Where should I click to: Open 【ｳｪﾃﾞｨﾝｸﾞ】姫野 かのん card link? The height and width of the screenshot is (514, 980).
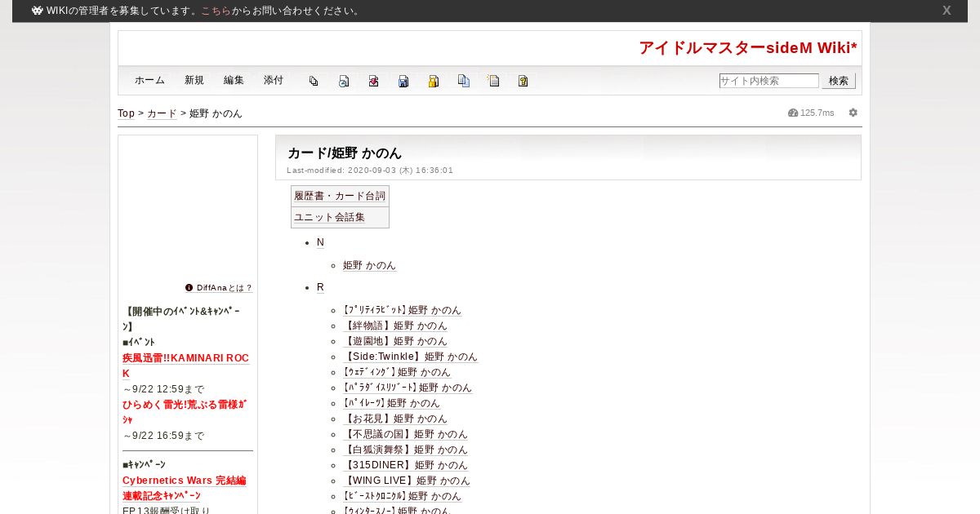397,372
